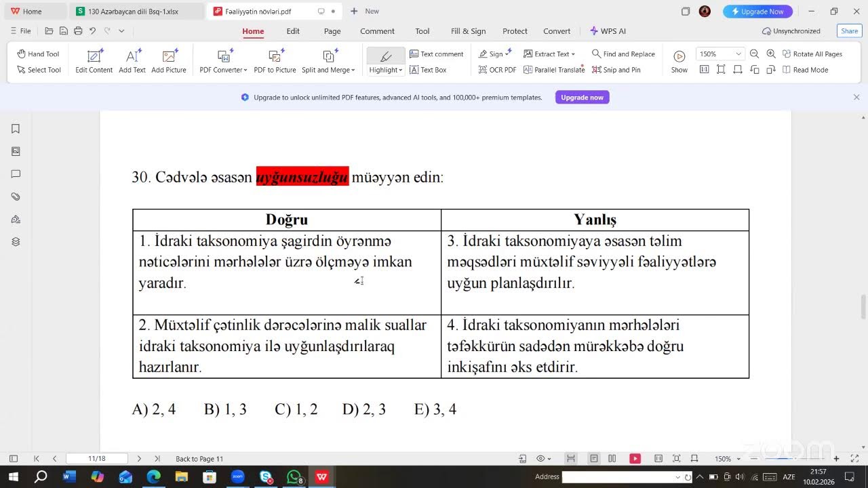Zoom out with the minus magnifier
Viewport: 868px width, 488px height.
pyautogui.click(x=754, y=54)
